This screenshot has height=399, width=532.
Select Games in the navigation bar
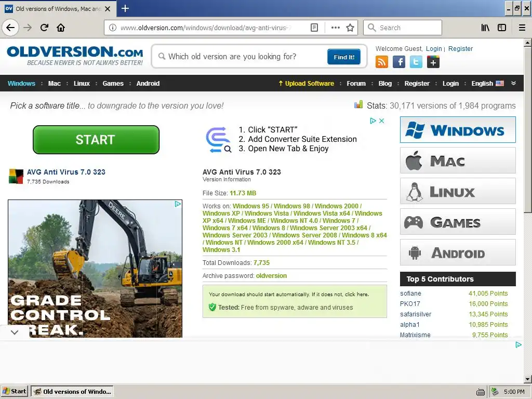[x=113, y=84]
